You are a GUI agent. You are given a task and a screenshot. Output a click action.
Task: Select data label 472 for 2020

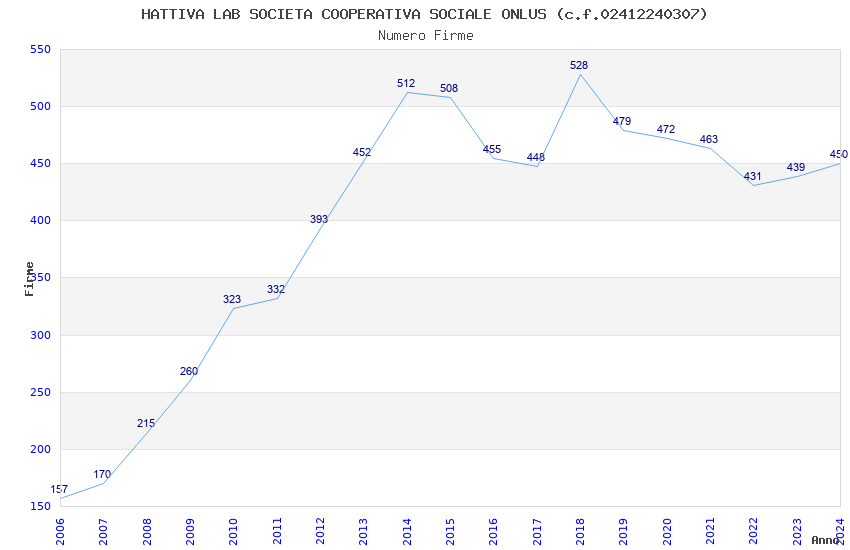click(666, 129)
